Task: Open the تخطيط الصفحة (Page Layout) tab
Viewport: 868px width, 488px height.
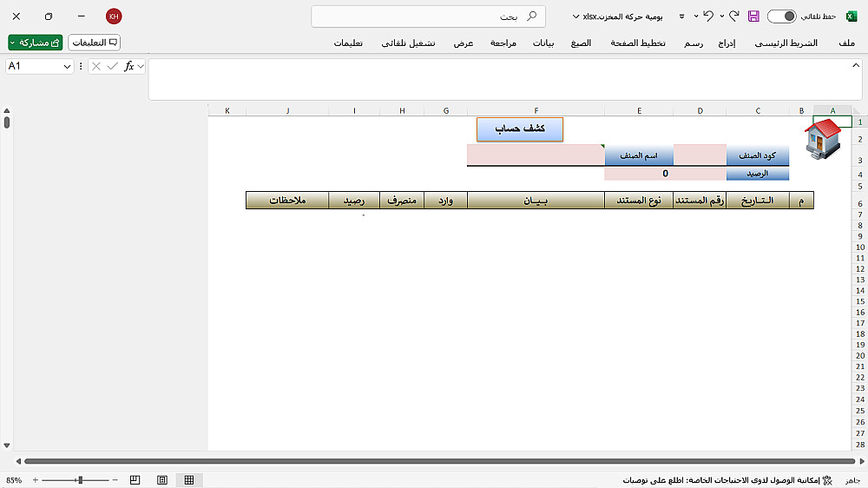Action: [638, 43]
